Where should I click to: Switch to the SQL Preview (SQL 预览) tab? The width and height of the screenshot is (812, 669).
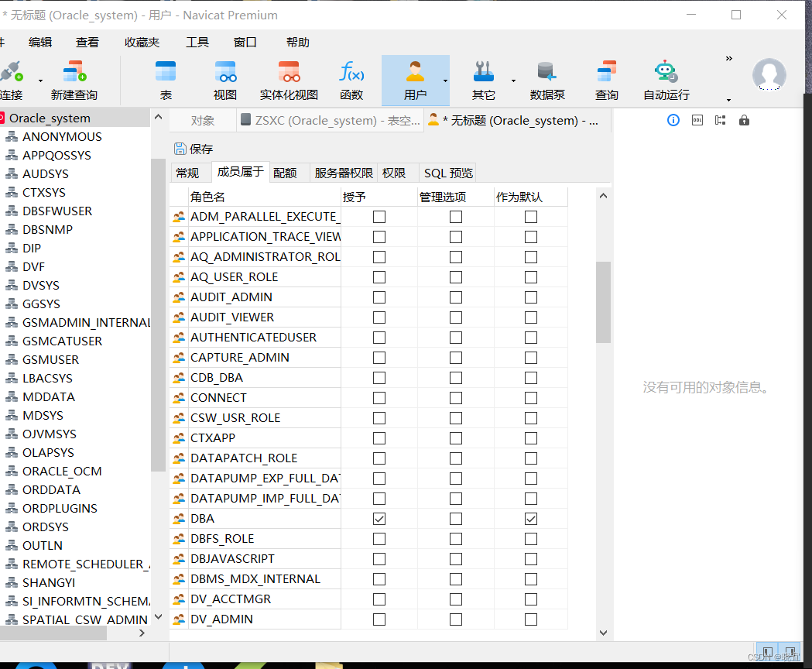click(448, 173)
